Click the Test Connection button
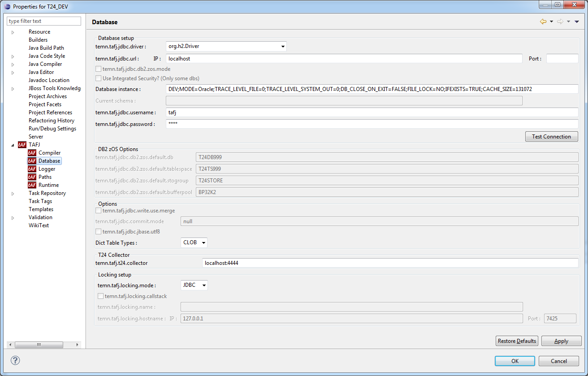The height and width of the screenshot is (376, 588). coord(551,137)
